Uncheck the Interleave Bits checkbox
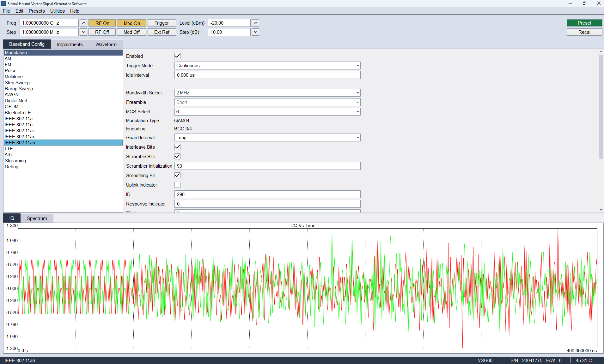Viewport: 604px width, 364px height. (x=177, y=147)
